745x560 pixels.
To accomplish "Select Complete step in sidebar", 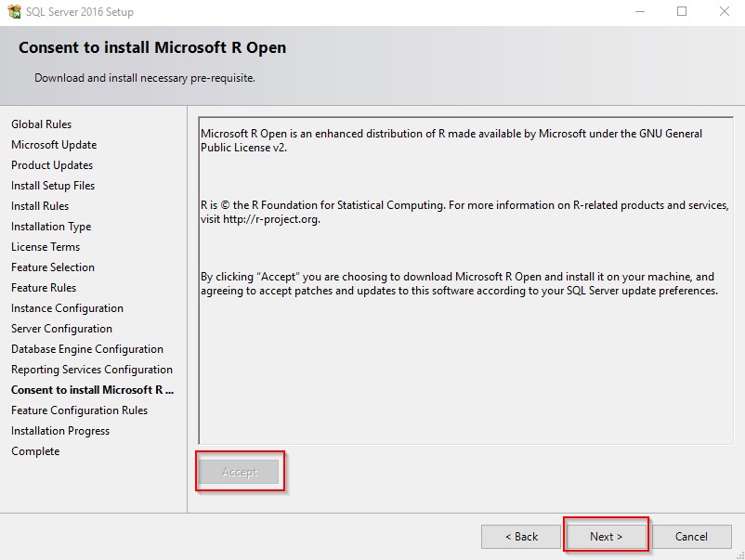I will pyautogui.click(x=35, y=451).
